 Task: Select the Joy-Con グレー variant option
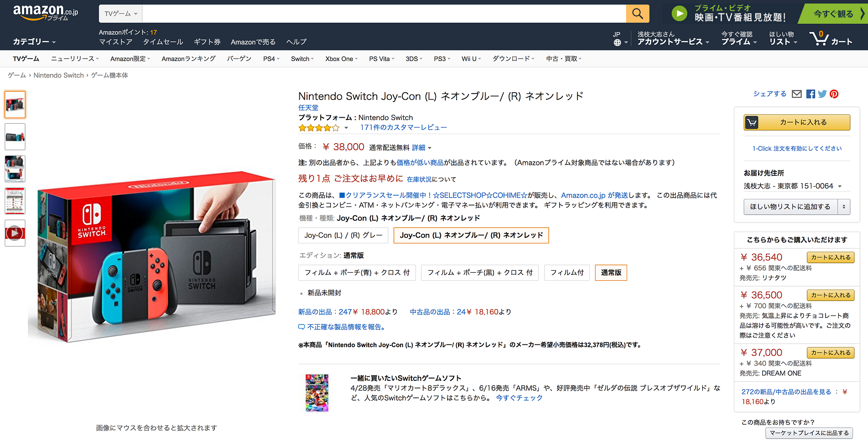click(343, 235)
